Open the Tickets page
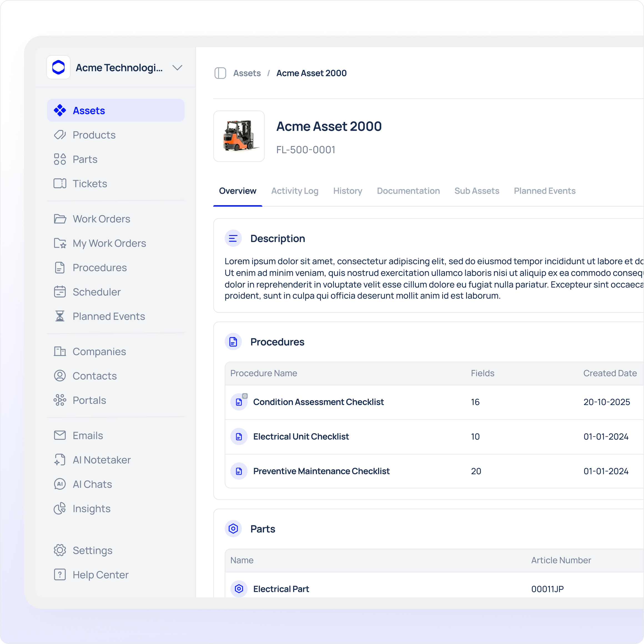This screenshot has height=644, width=644. point(90,184)
